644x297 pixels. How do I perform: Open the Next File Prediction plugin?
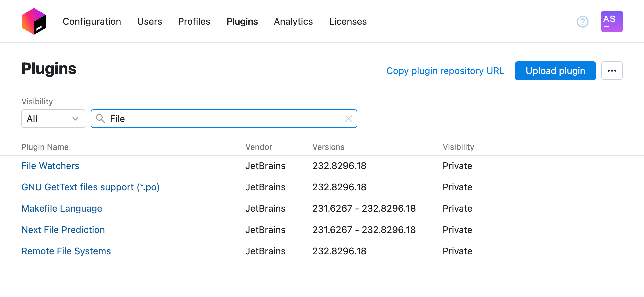pyautogui.click(x=63, y=230)
